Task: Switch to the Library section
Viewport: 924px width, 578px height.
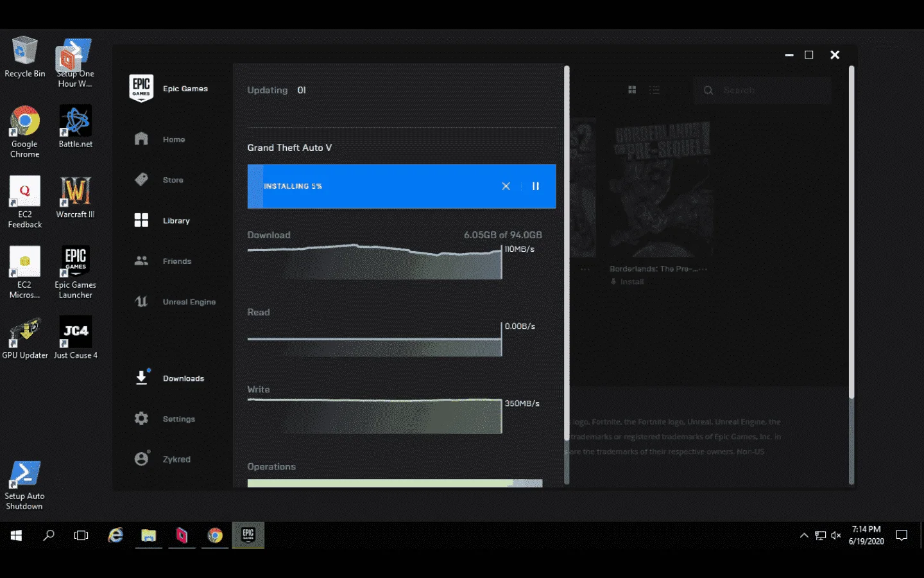Action: click(x=176, y=220)
